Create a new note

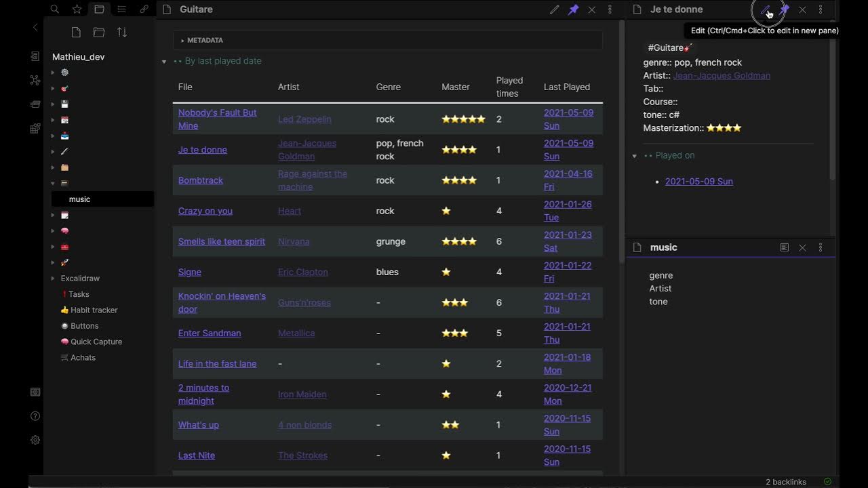click(76, 33)
